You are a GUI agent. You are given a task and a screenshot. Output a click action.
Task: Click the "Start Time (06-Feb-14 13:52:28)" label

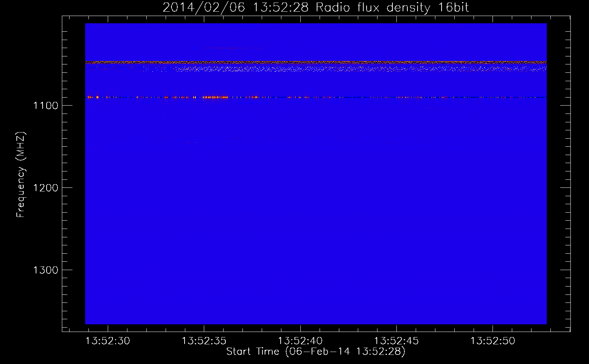pyautogui.click(x=316, y=352)
